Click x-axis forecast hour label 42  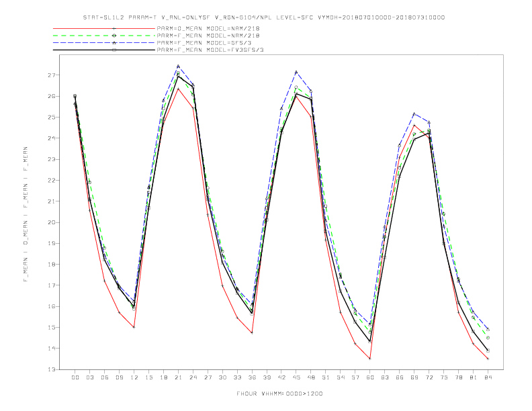tap(281, 377)
